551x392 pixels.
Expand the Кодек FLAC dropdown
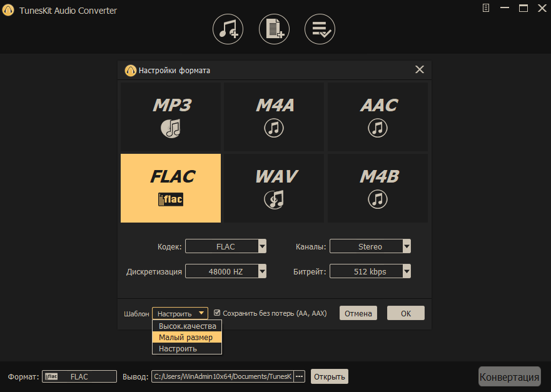(226, 246)
